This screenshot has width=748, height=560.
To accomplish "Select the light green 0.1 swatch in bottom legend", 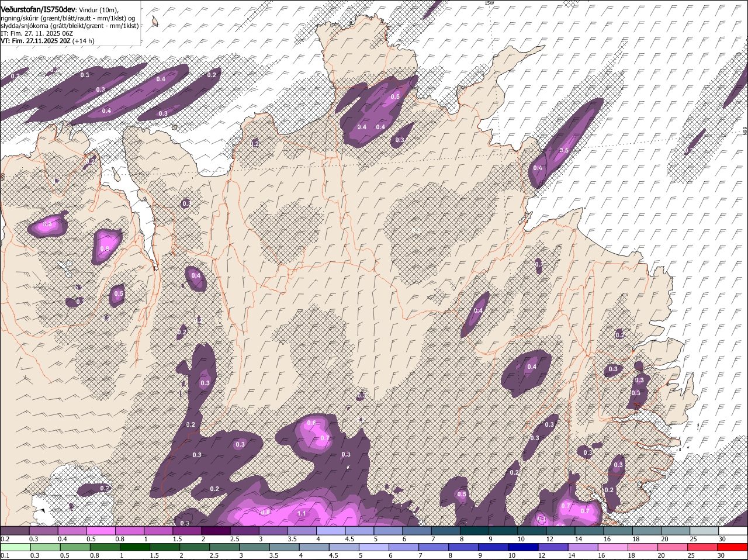I will 14,547.
